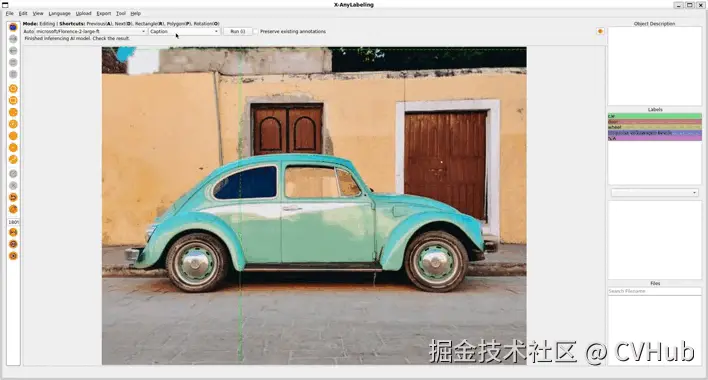
Task: Select the Create Line tool
Action: click(x=13, y=135)
